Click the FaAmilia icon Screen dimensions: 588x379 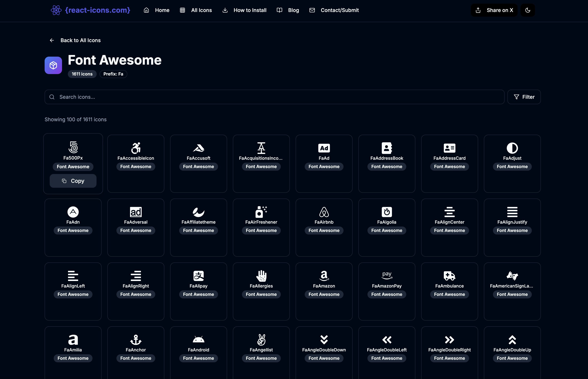pyautogui.click(x=73, y=340)
